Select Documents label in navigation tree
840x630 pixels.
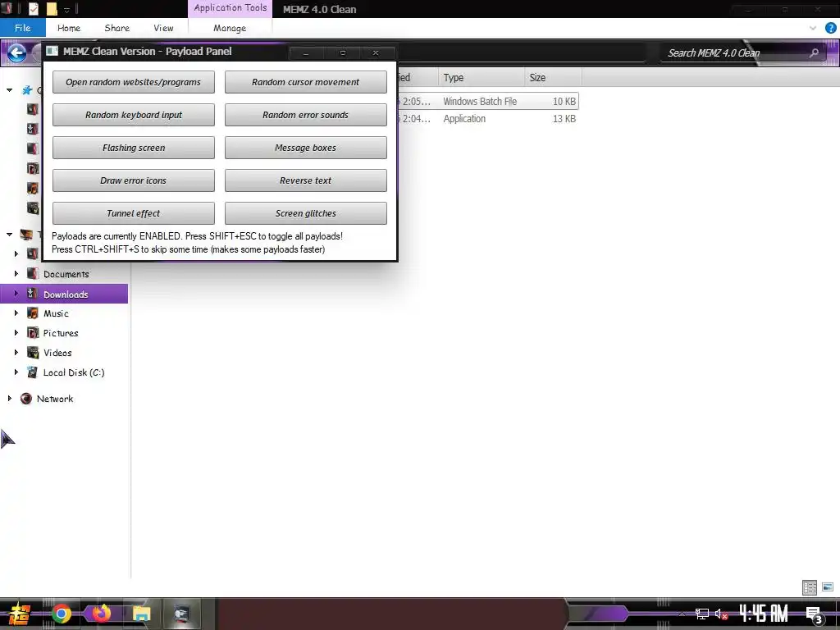pos(66,274)
